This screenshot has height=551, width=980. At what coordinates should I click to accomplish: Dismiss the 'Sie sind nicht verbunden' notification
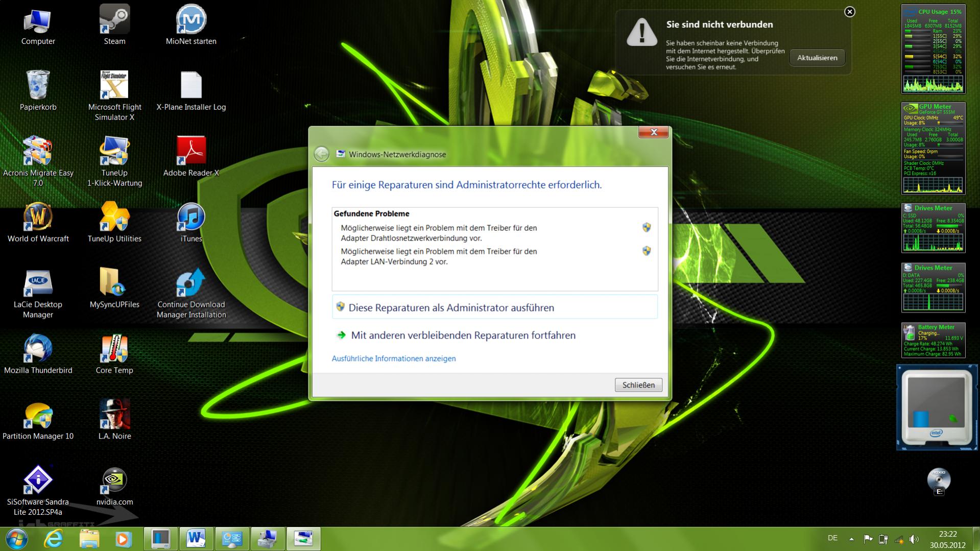click(849, 12)
